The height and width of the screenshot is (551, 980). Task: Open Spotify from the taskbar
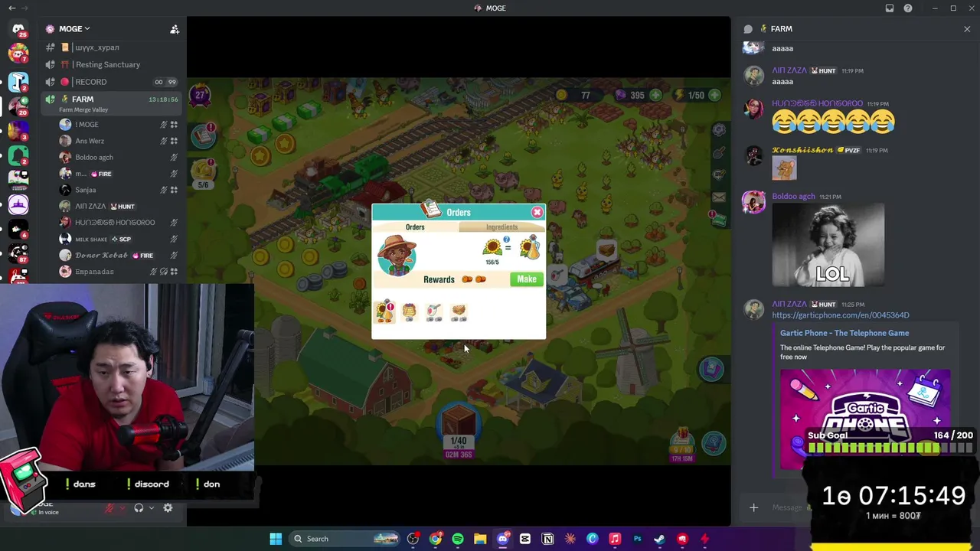click(x=458, y=539)
